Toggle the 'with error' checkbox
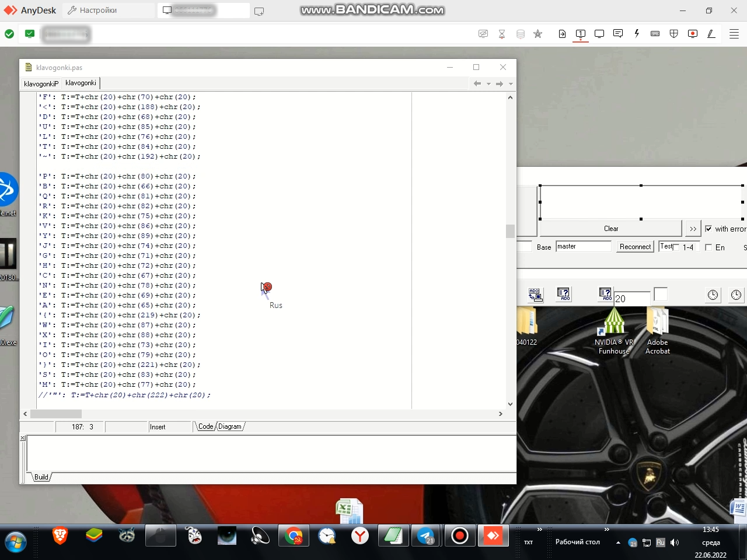The width and height of the screenshot is (747, 560). [708, 229]
